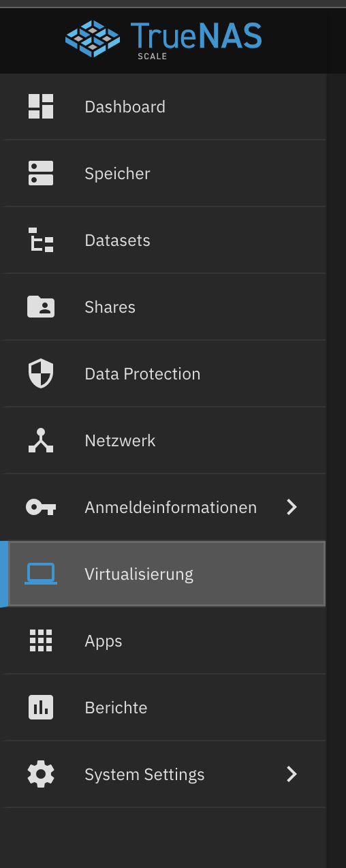346x868 pixels.
Task: Click the System Settings gear icon
Action: coord(41,775)
